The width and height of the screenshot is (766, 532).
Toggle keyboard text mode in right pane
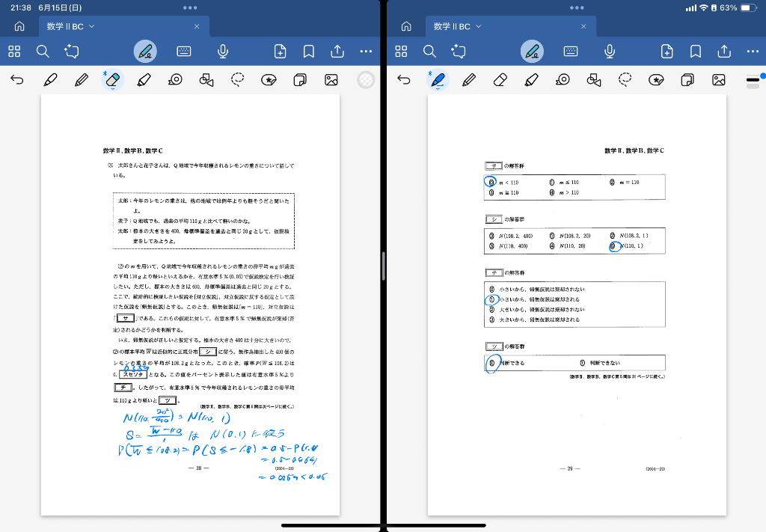point(571,51)
